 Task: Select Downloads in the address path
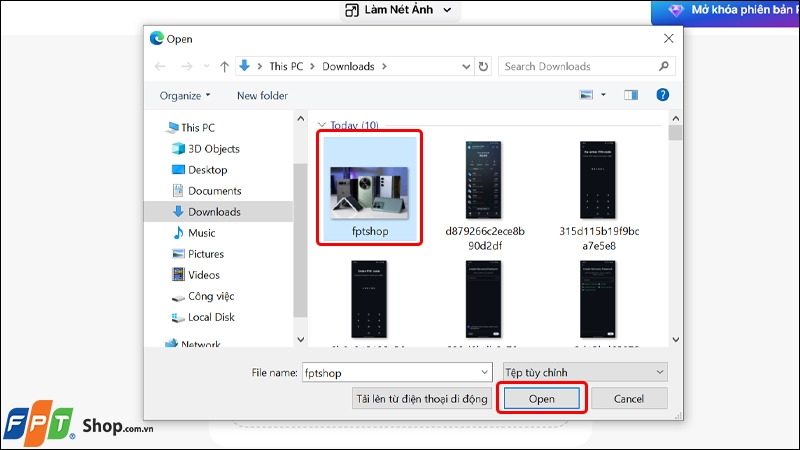[x=348, y=66]
